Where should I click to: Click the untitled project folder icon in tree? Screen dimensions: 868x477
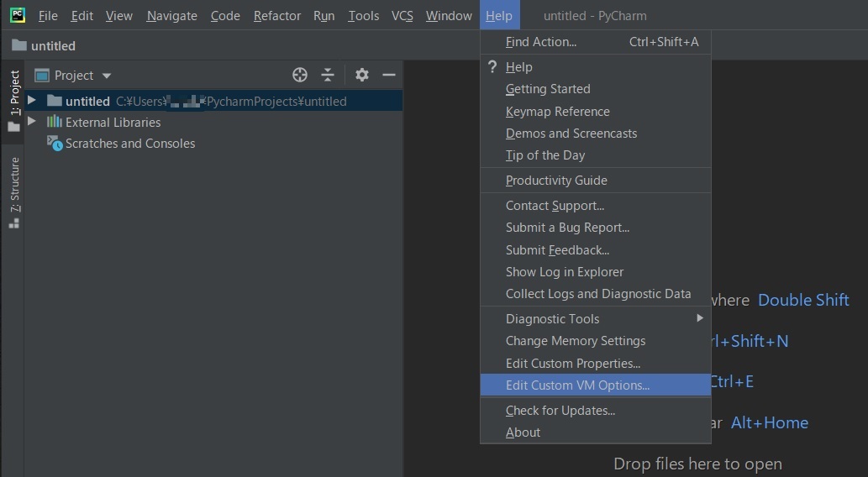[x=55, y=101]
